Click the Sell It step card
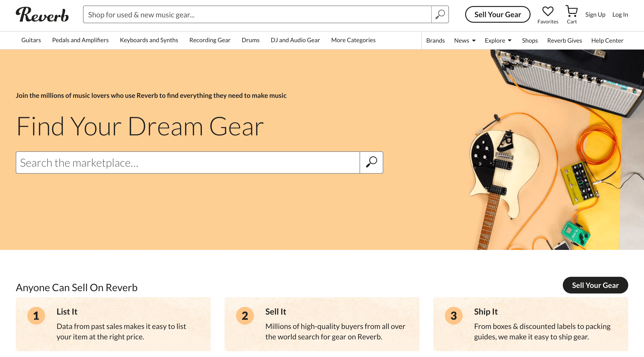Screen dimensions: 644x357 click(x=322, y=324)
